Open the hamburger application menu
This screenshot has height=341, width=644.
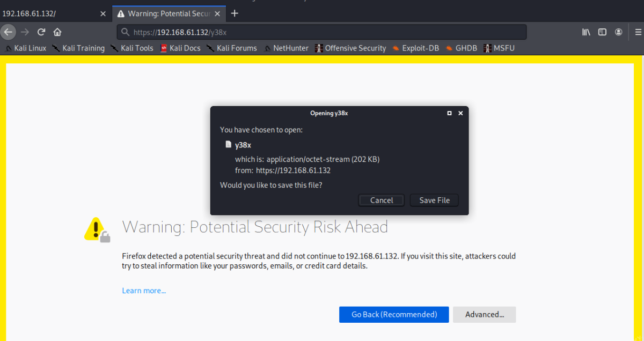(638, 32)
